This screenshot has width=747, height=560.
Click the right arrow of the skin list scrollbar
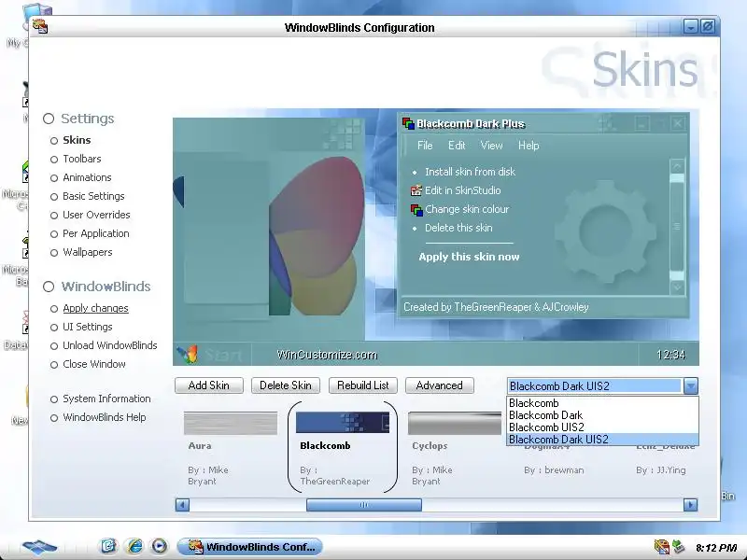tap(690, 505)
